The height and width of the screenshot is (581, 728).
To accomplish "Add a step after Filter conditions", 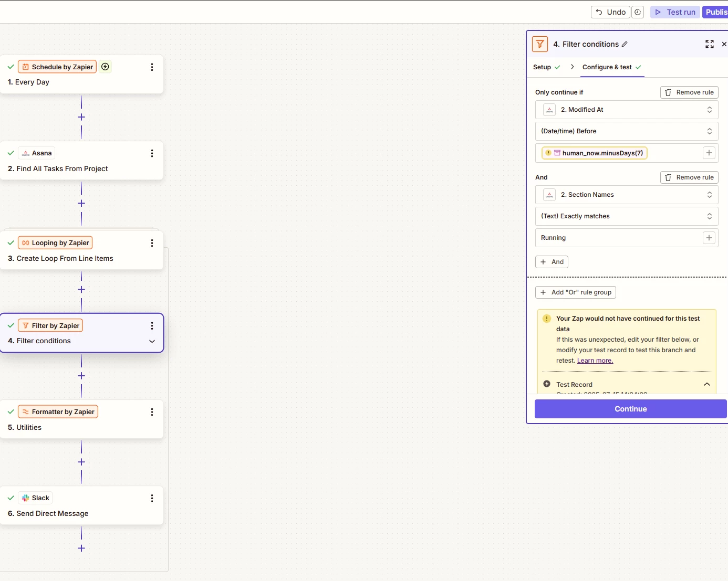I will coord(81,376).
